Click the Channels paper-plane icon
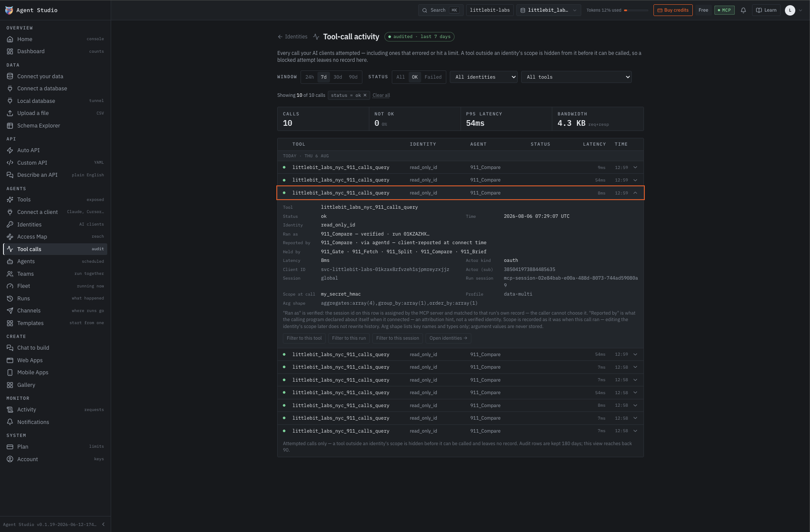 click(x=10, y=311)
